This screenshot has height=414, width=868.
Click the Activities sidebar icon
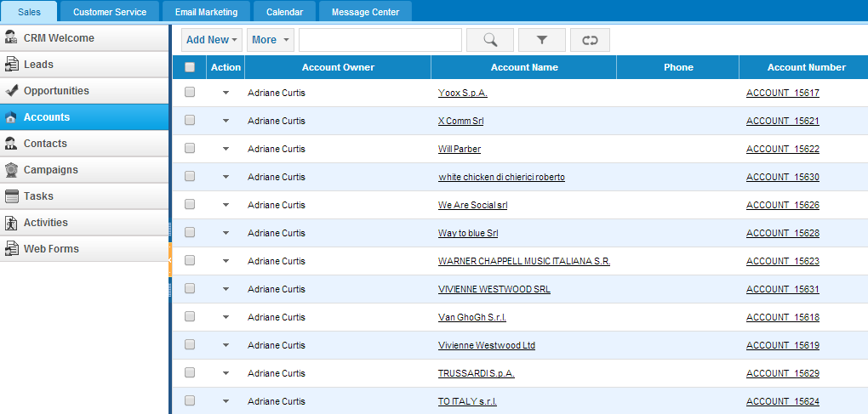coord(10,222)
